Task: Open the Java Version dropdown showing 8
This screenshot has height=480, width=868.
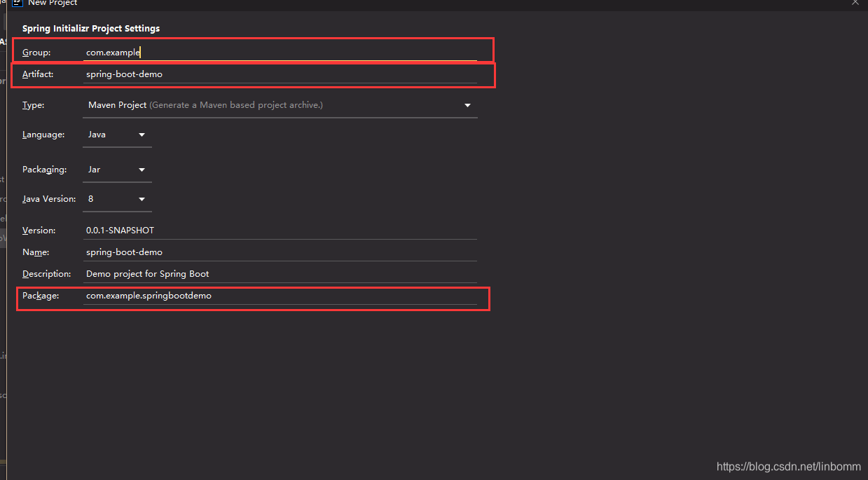Action: coord(117,199)
